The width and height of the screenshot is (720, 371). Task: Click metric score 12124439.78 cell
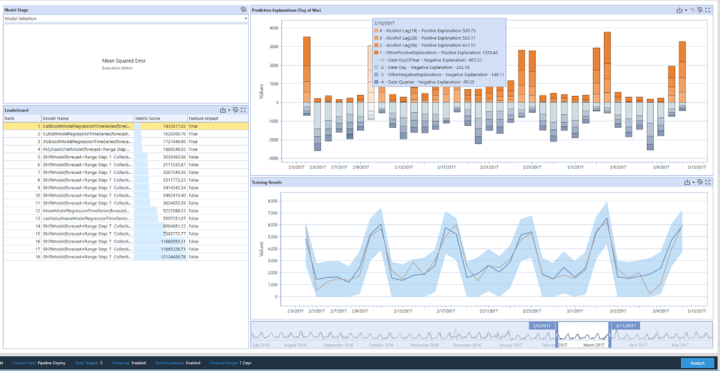pos(160,257)
